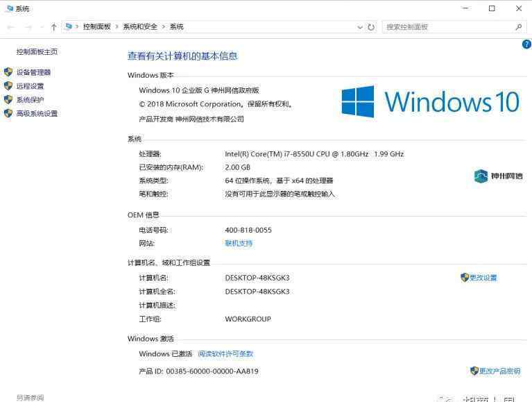Click 更改设置 for computer name
This screenshot has width=532, height=402.
(x=483, y=278)
